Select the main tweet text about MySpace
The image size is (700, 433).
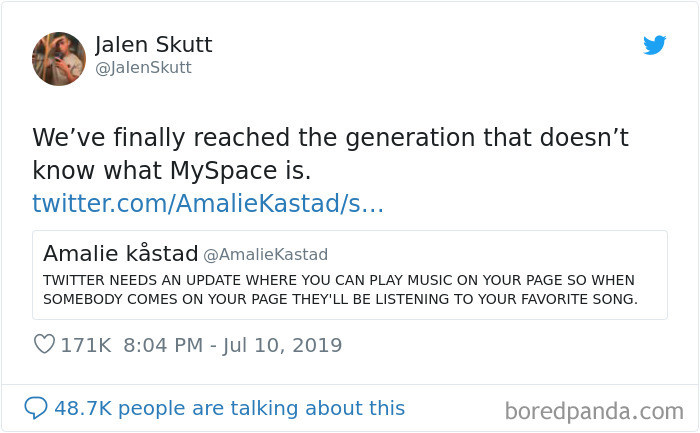point(330,154)
